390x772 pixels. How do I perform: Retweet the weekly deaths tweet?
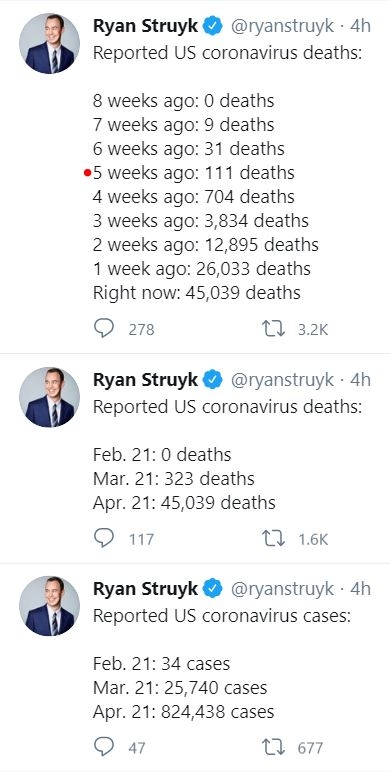[x=274, y=328]
